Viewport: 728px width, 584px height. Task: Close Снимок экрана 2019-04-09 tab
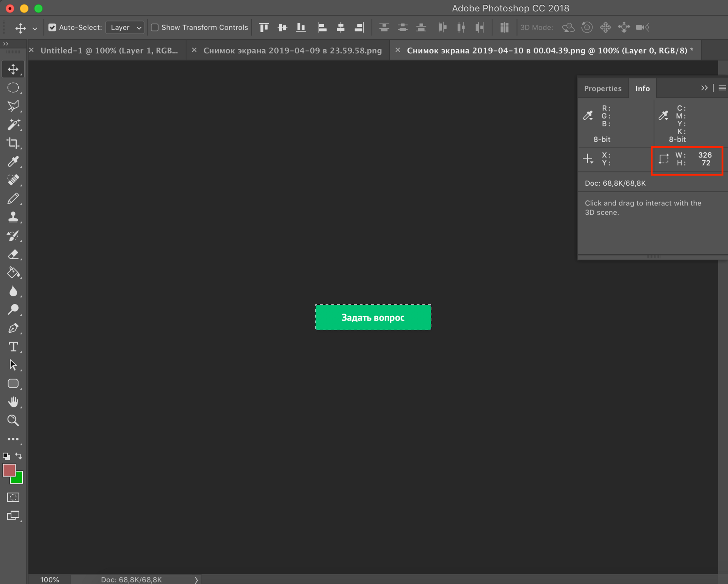pos(194,50)
